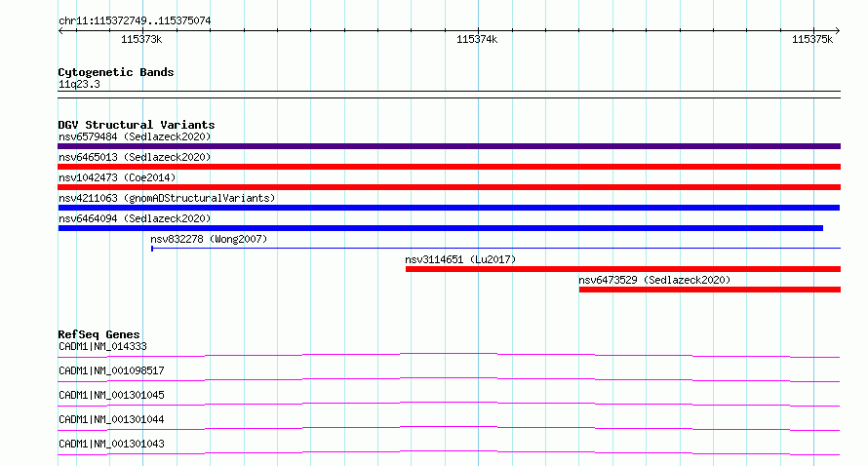Click the magenta NM_001098517 gene line
Image resolution: width=868 pixels, height=466 pixels.
pos(449,379)
